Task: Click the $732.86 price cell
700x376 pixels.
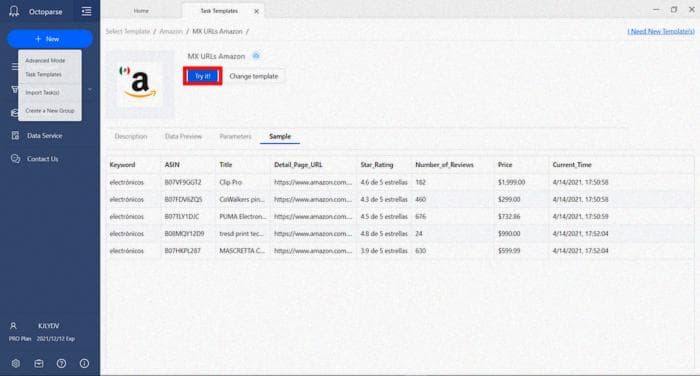Action: click(x=509, y=217)
